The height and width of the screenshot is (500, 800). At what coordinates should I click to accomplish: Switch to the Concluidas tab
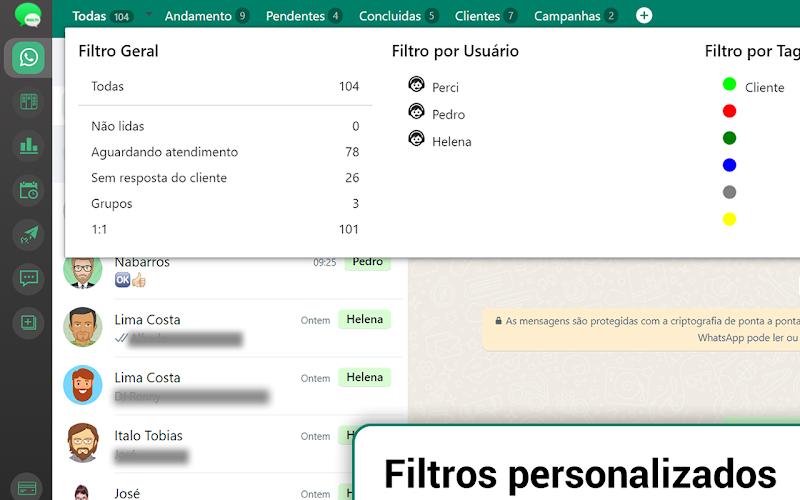[x=398, y=16]
